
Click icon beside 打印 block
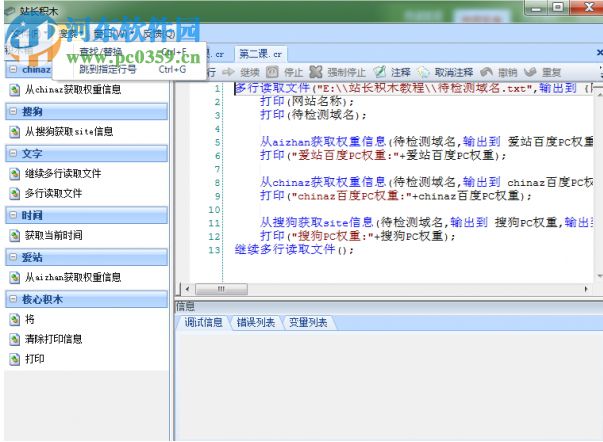click(15, 359)
